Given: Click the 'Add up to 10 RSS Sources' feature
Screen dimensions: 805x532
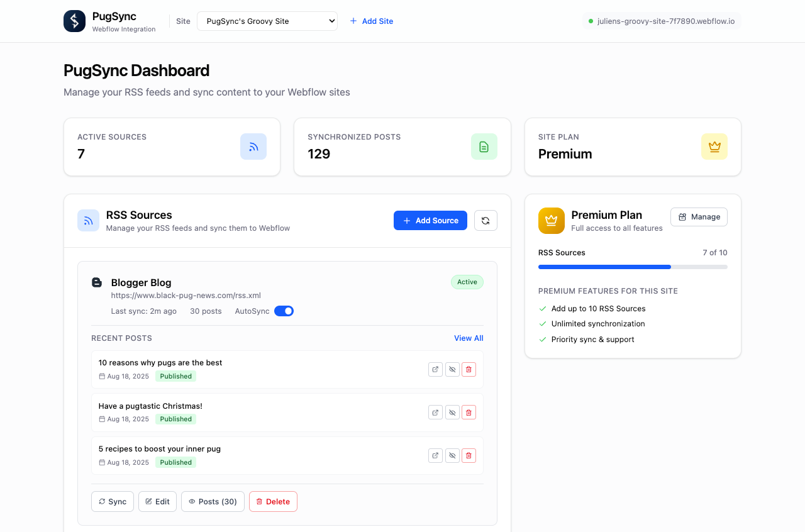Looking at the screenshot, I should (x=598, y=308).
